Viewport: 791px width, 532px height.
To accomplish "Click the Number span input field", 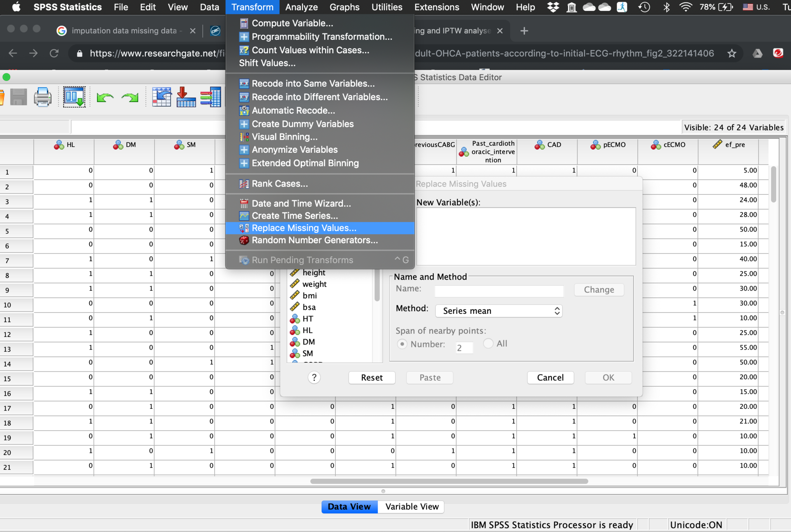I will [x=464, y=348].
